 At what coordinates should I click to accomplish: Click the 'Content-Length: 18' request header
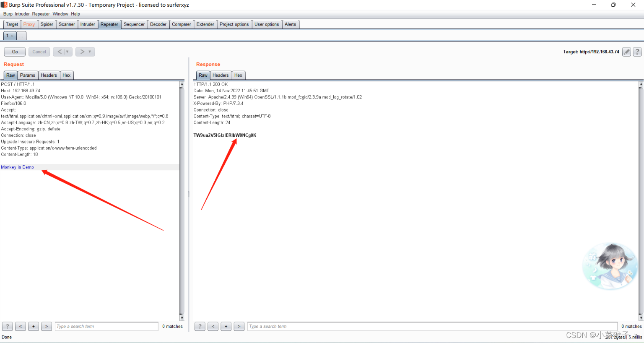click(19, 154)
